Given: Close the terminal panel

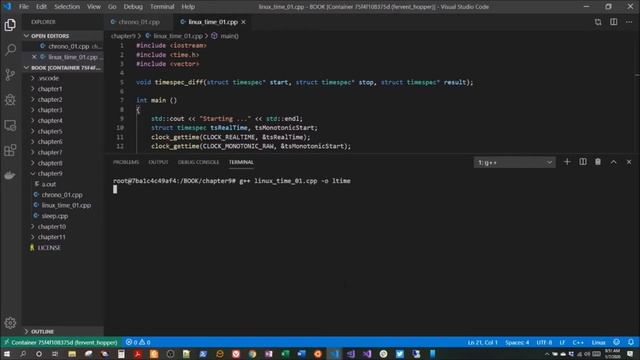Looking at the screenshot, I should tap(629, 162).
